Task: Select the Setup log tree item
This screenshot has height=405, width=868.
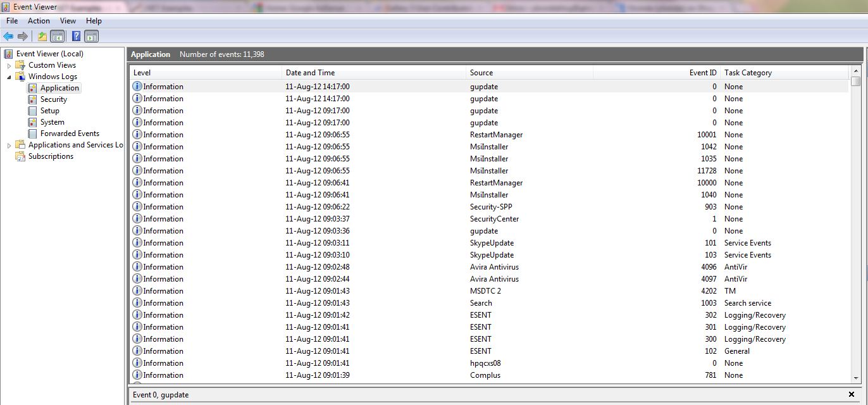Action: point(50,111)
